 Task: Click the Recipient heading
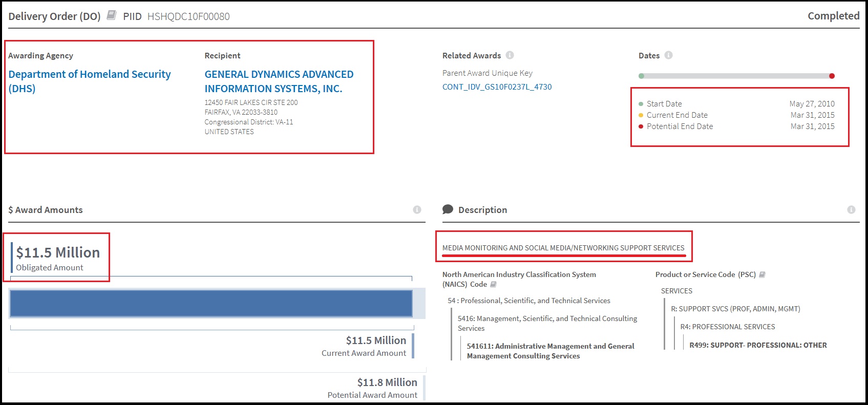222,55
